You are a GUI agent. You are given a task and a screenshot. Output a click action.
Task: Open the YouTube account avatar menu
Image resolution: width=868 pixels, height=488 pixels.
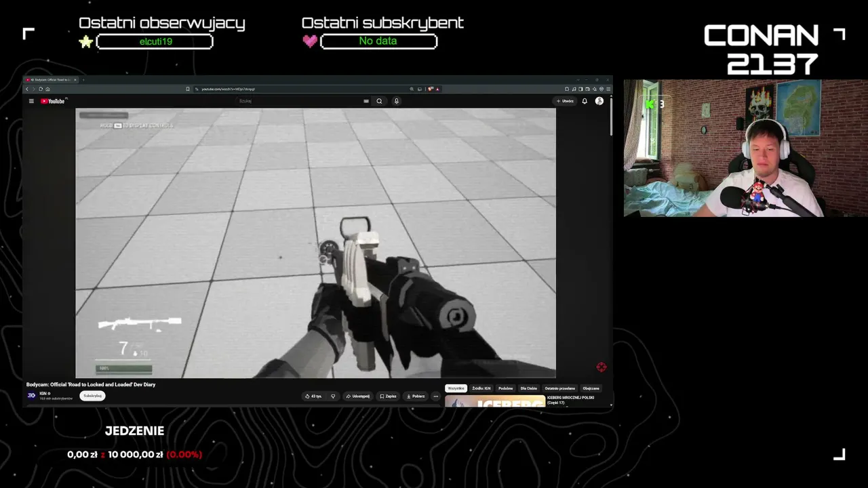click(x=599, y=101)
